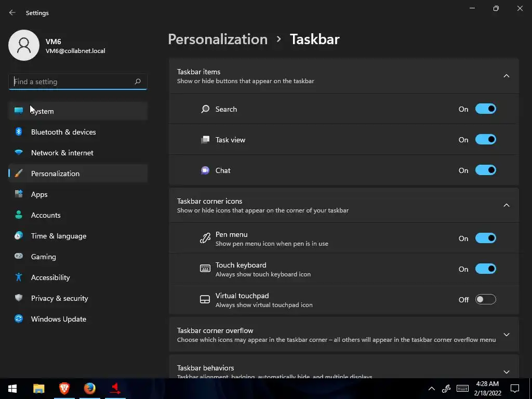This screenshot has width=532, height=399.
Task: Open Firefox from the taskbar
Action: pyautogui.click(x=89, y=389)
